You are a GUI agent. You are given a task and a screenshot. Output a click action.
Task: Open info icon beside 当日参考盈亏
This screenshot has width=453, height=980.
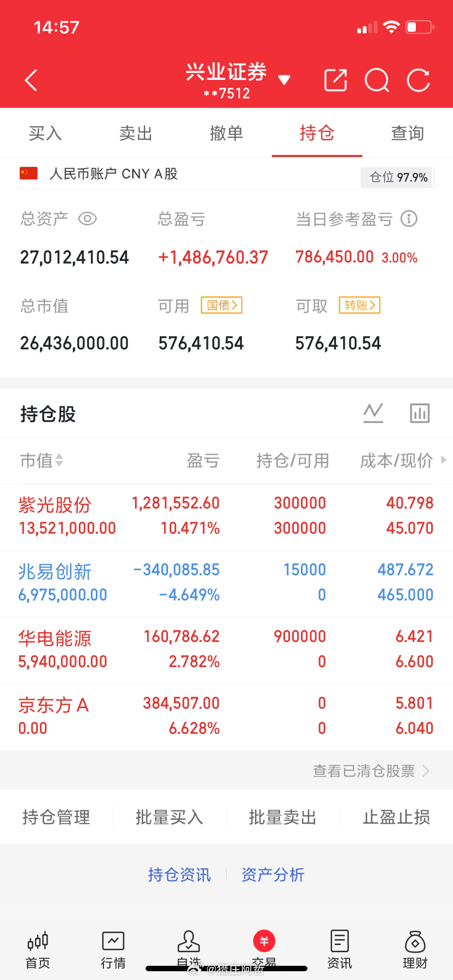409,219
